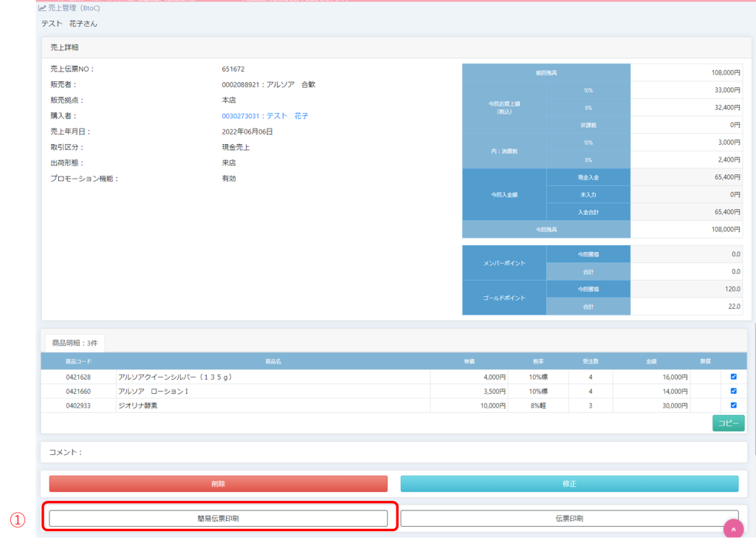
Task: Select the 商品明細:3件 tab
Action: click(75, 343)
